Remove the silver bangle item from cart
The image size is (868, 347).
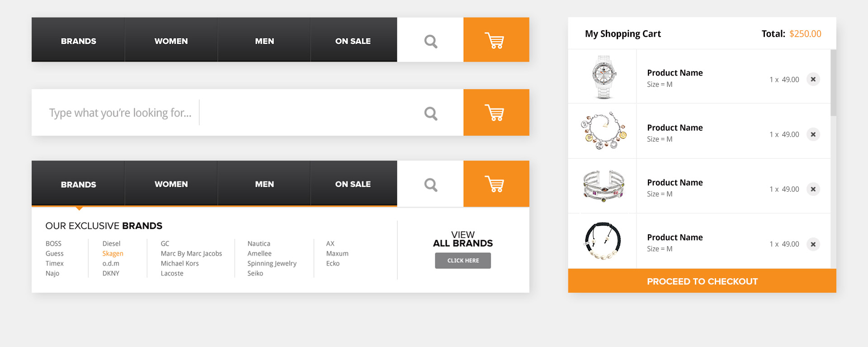pos(813,189)
